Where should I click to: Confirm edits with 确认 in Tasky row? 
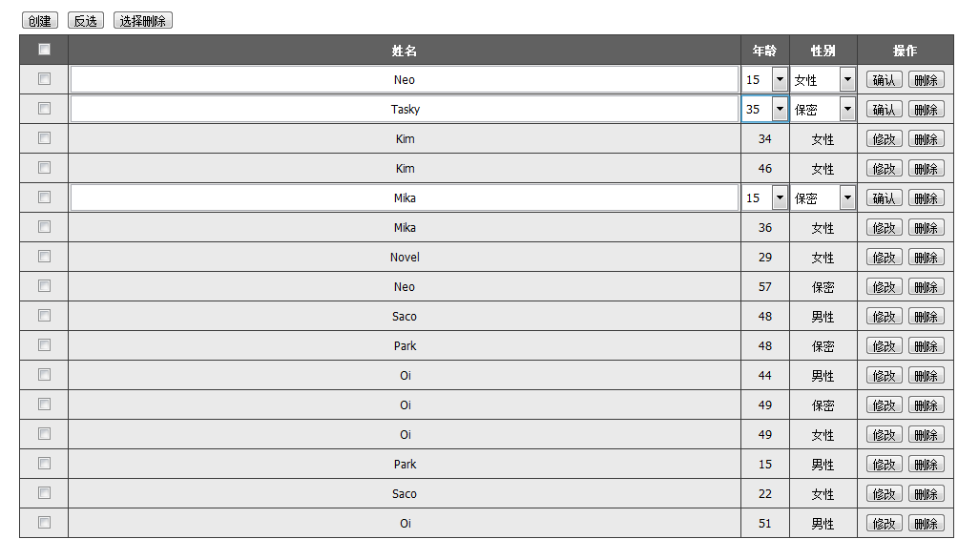pos(885,110)
